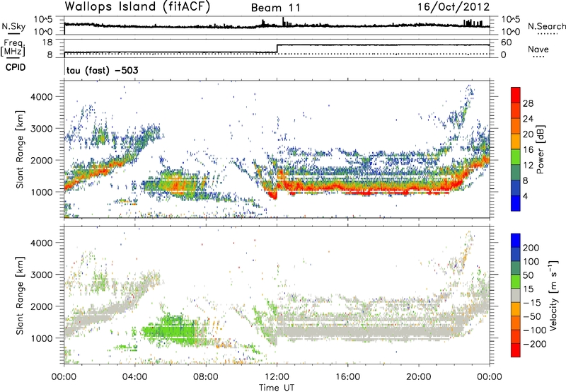The width and height of the screenshot is (566, 392).
Task: Click the 16:00 time tick label
Action: point(347,377)
